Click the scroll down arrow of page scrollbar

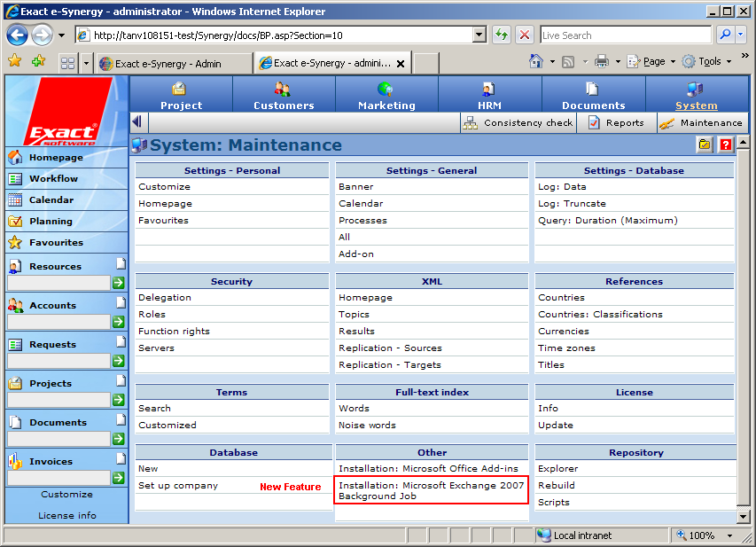[x=743, y=516]
